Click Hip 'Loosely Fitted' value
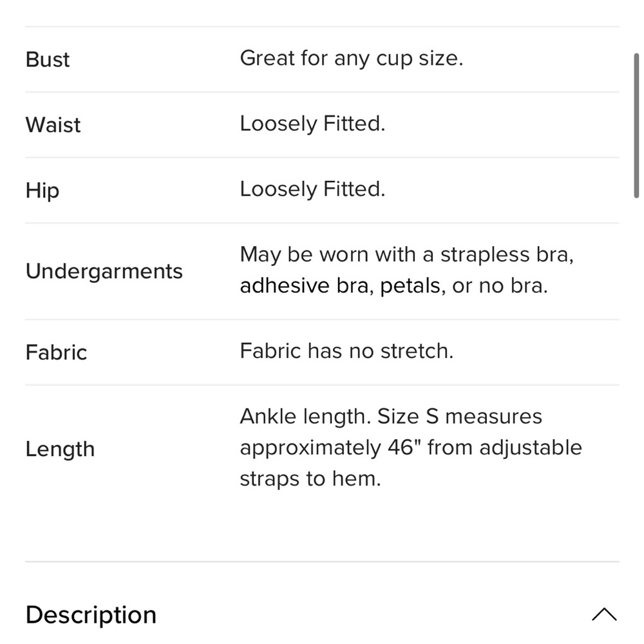The image size is (644, 644). 312,190
